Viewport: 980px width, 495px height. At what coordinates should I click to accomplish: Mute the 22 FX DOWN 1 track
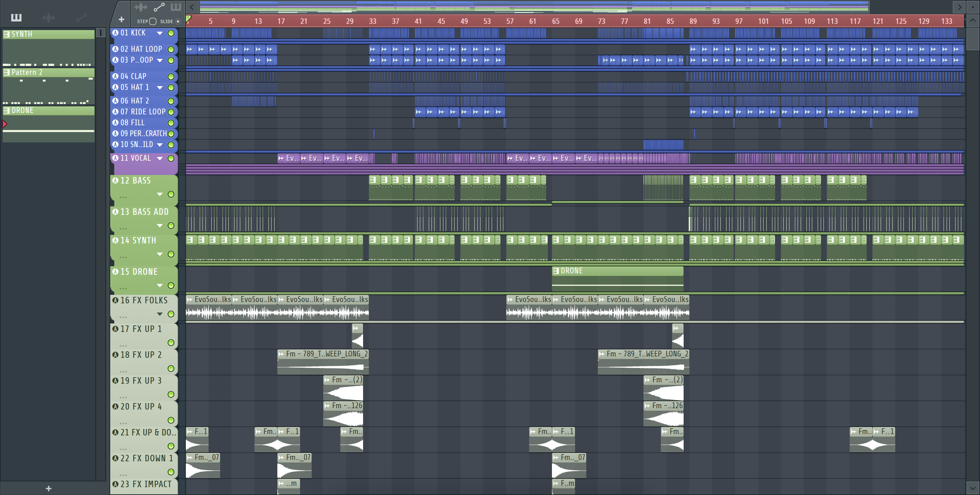pyautogui.click(x=171, y=472)
